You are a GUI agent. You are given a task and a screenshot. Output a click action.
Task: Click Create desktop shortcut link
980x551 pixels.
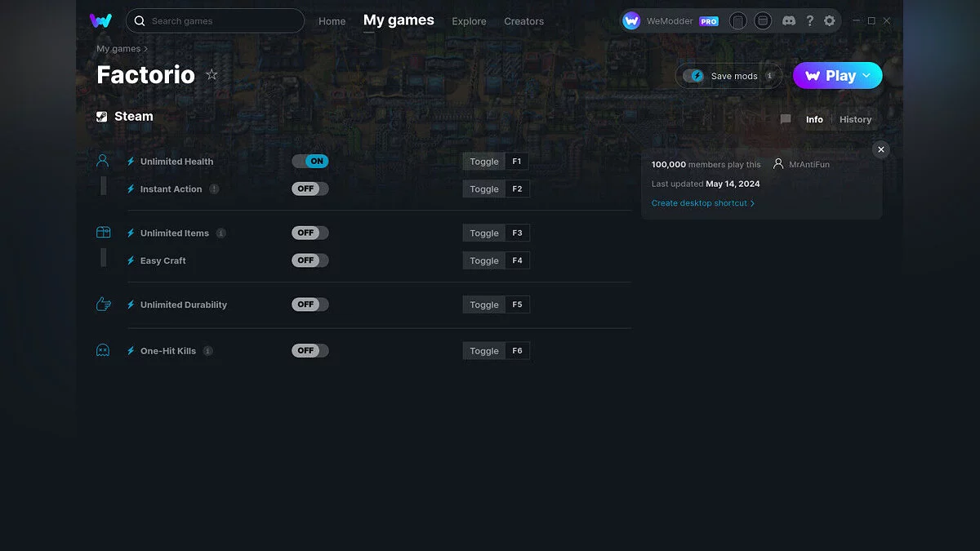point(703,203)
